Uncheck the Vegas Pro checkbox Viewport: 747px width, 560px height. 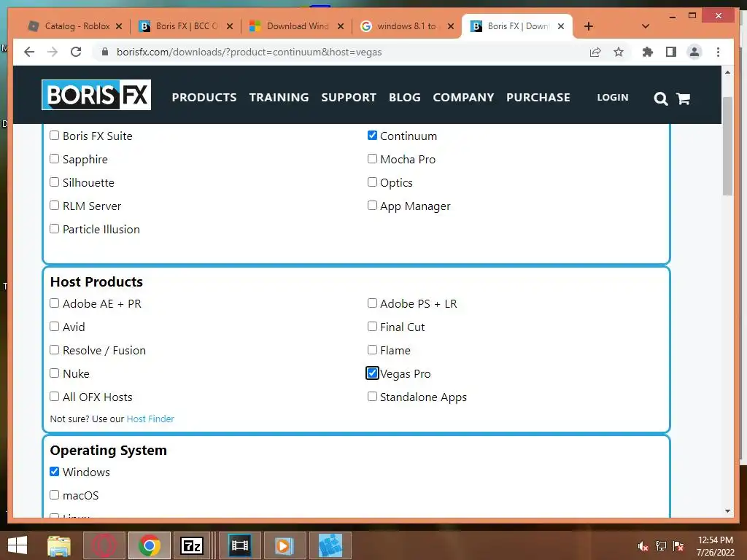click(372, 373)
